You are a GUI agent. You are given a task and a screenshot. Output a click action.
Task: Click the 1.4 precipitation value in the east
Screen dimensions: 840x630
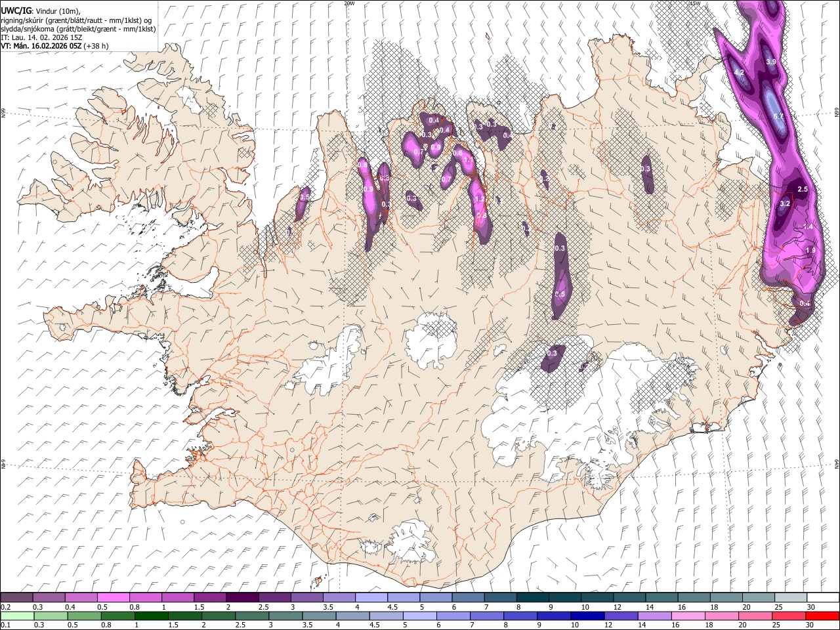pyautogui.click(x=808, y=226)
